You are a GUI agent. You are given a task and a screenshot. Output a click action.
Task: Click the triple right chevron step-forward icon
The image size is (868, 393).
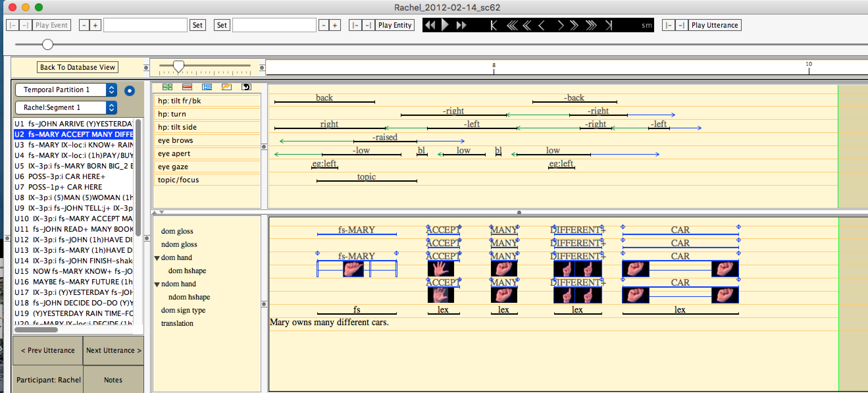(x=591, y=25)
